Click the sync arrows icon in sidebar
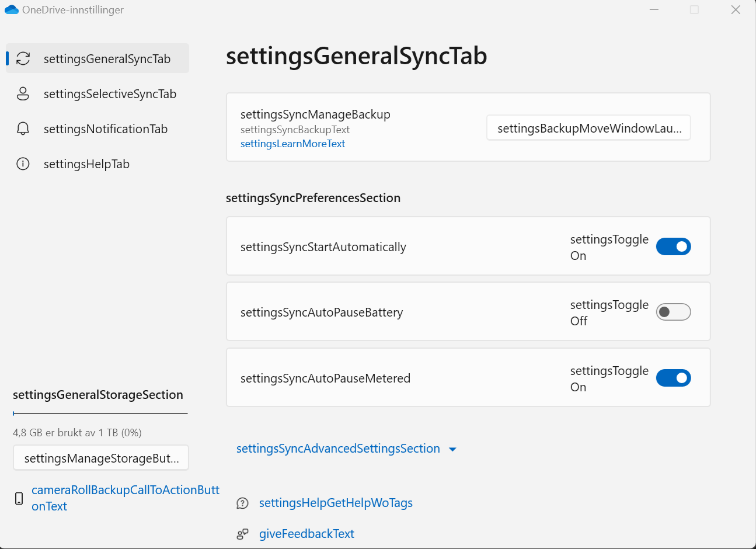The image size is (756, 549). point(23,58)
